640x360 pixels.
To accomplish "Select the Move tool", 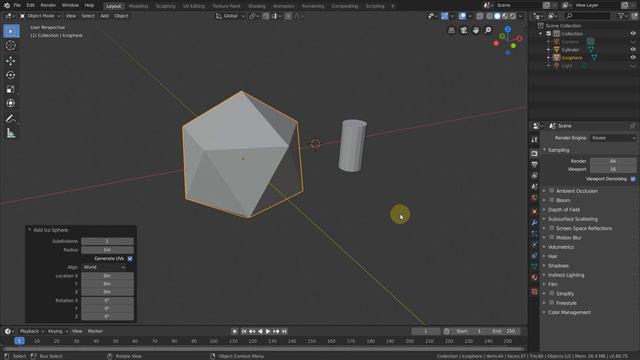I will (x=11, y=61).
